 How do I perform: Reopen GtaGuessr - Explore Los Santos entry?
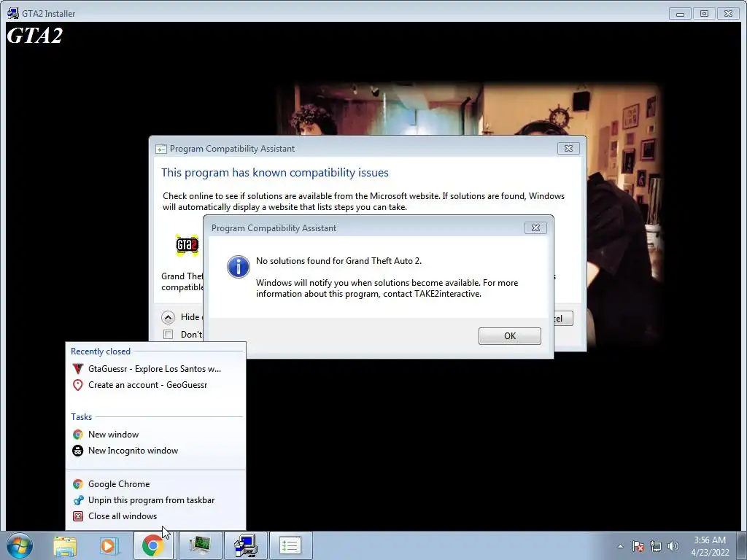pos(154,368)
